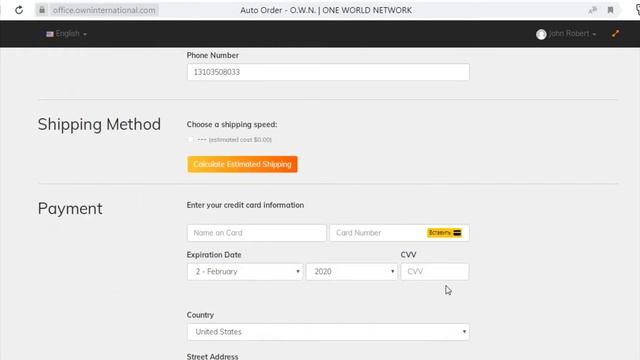Click the 'Choose a shipping speed:' label
Viewport: 640px width, 360px height.
click(x=232, y=124)
